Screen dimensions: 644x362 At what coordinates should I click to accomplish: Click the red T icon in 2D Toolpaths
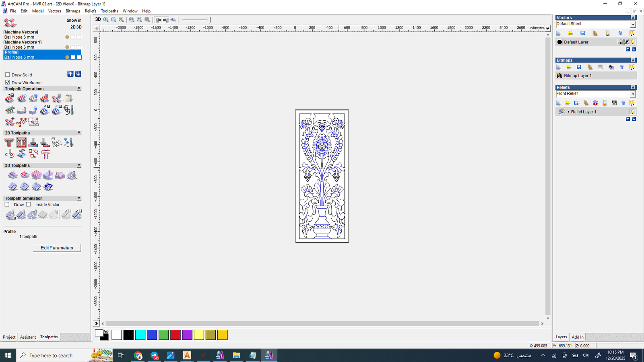tap(9, 142)
